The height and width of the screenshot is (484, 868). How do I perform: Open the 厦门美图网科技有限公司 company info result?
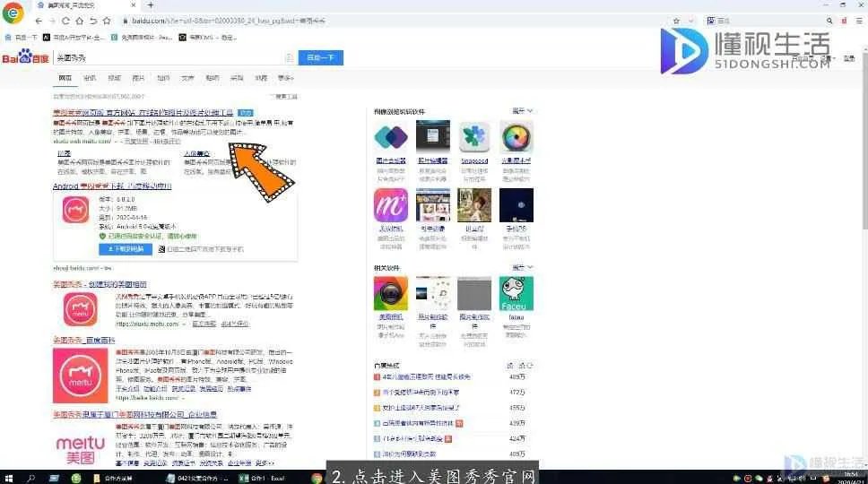pos(135,414)
